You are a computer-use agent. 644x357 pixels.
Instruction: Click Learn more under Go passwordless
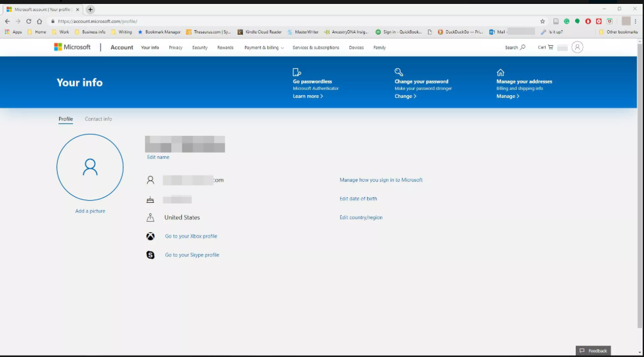(308, 96)
